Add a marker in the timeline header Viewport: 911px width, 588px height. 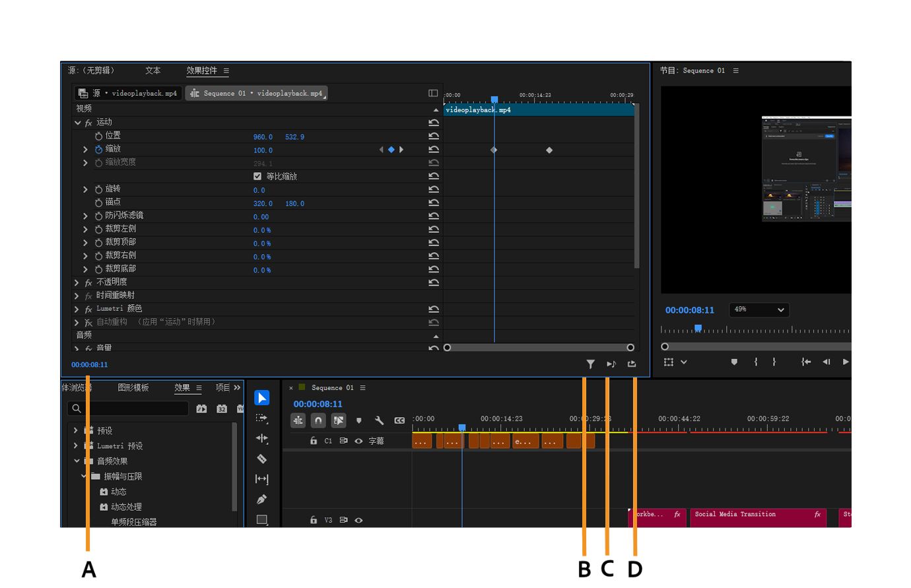tap(359, 420)
